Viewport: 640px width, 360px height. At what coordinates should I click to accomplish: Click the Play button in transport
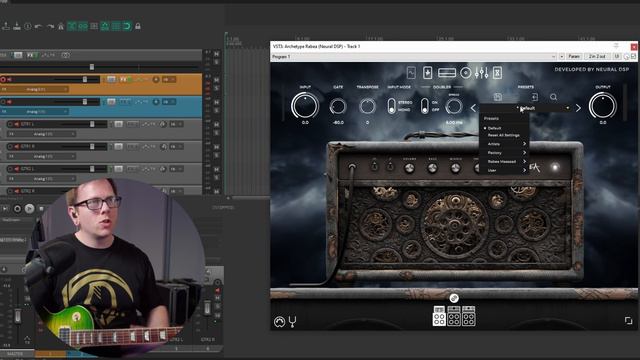[x=29, y=209]
